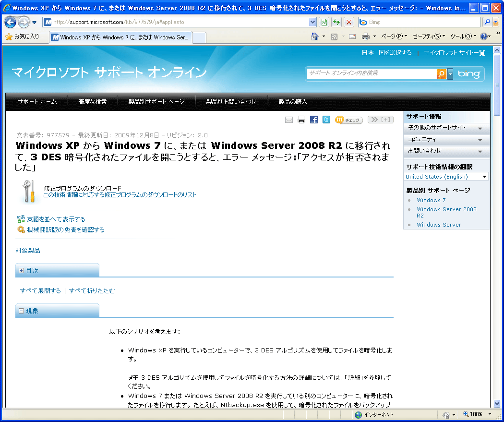This screenshot has width=504, height=422.
Task: Expand その他のサポートサイト sidebar menu
Action: click(x=446, y=128)
